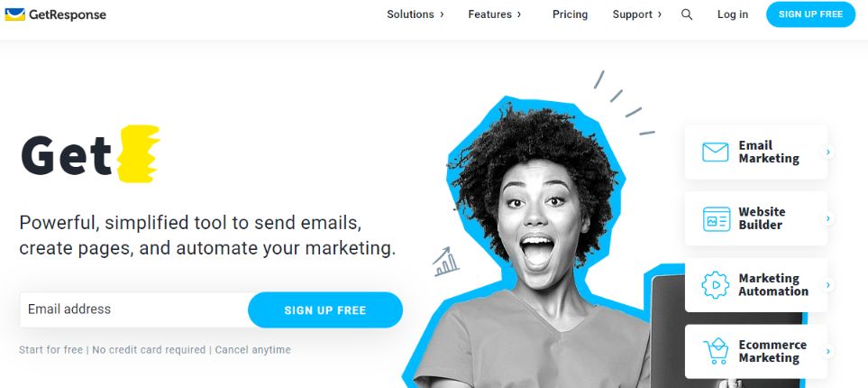Open the Log in page
The width and height of the screenshot is (868, 388).
point(733,14)
